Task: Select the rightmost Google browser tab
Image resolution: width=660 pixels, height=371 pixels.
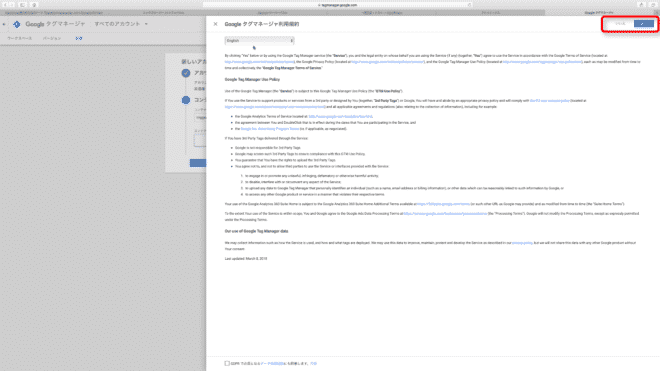Action: point(599,13)
